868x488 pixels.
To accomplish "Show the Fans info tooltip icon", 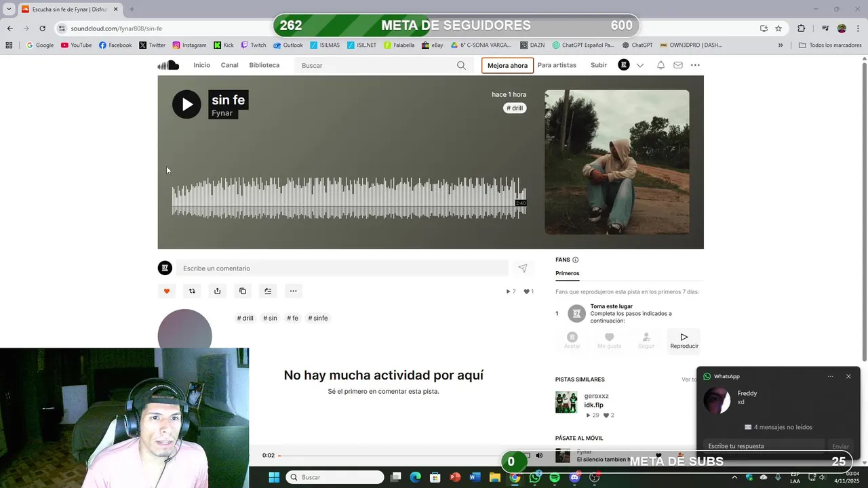I will click(576, 260).
